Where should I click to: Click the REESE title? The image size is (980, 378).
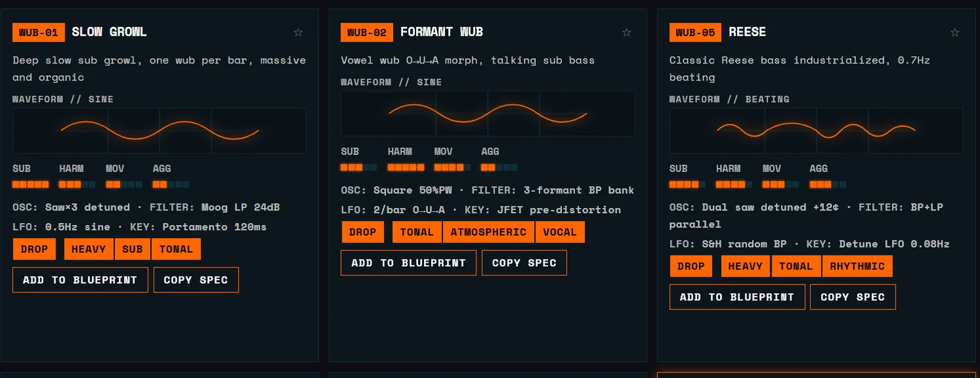[x=747, y=32]
